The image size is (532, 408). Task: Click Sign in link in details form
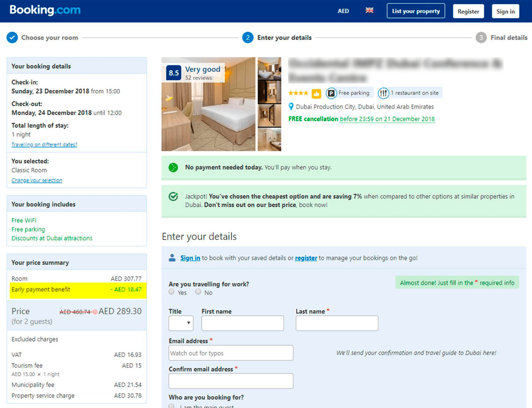pyautogui.click(x=190, y=258)
